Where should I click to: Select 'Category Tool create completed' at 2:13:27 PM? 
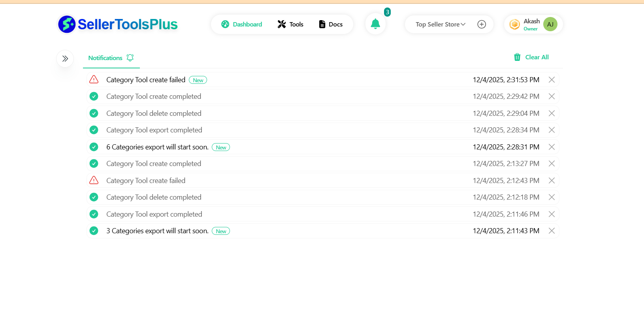pos(154,164)
